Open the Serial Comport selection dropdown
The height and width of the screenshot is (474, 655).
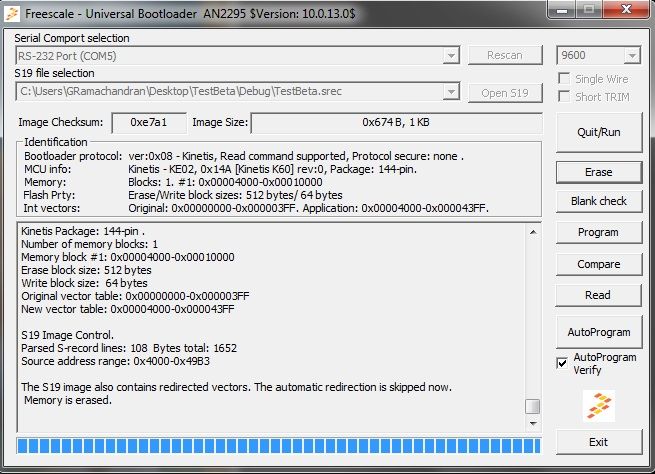(x=451, y=56)
